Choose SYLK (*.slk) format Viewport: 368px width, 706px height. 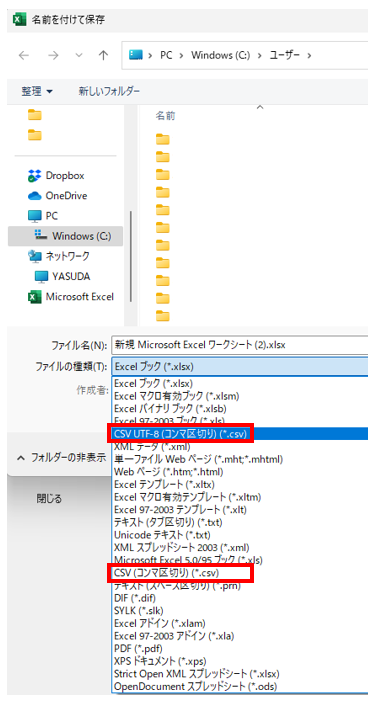click(138, 611)
